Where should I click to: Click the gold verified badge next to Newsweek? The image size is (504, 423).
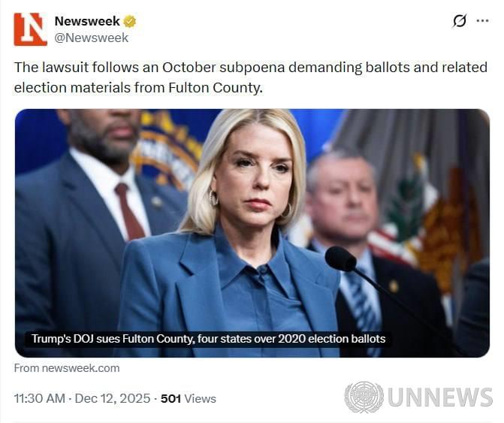130,21
